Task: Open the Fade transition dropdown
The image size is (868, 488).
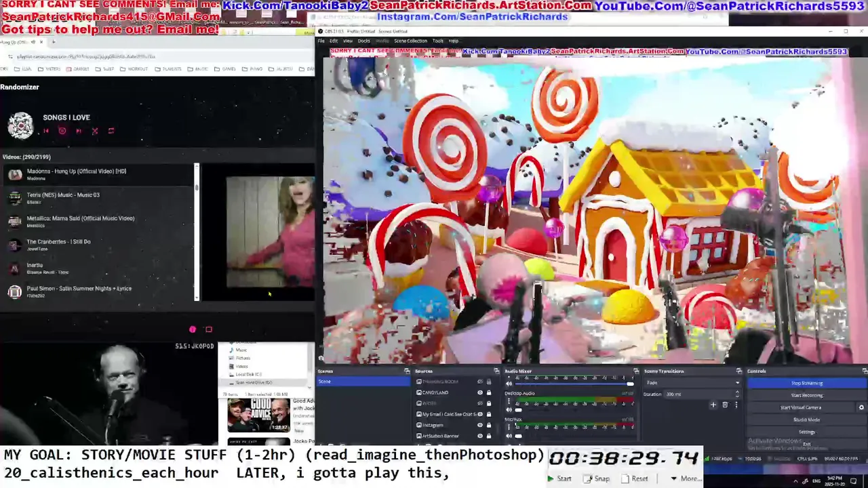Action: (x=692, y=382)
